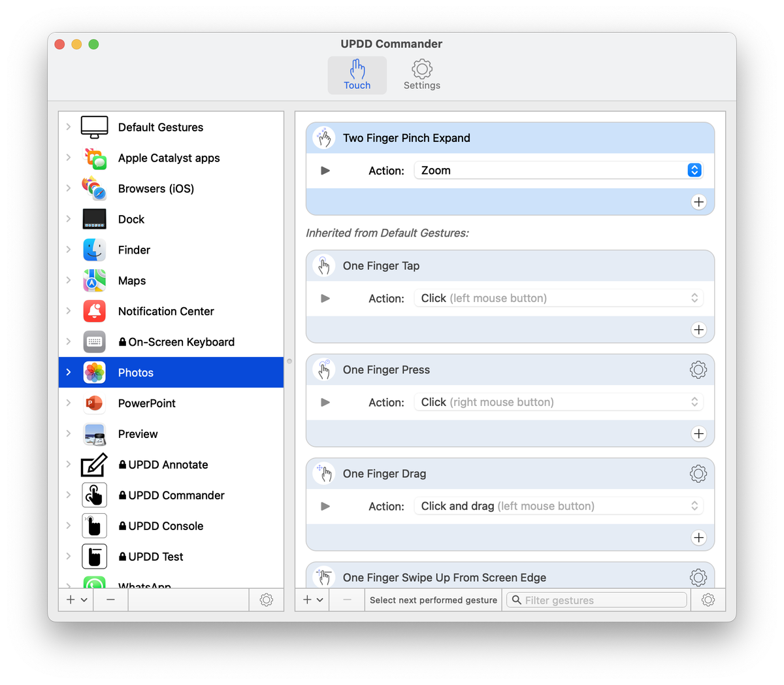Switch to the Settings tab
784x685 pixels.
(x=421, y=74)
